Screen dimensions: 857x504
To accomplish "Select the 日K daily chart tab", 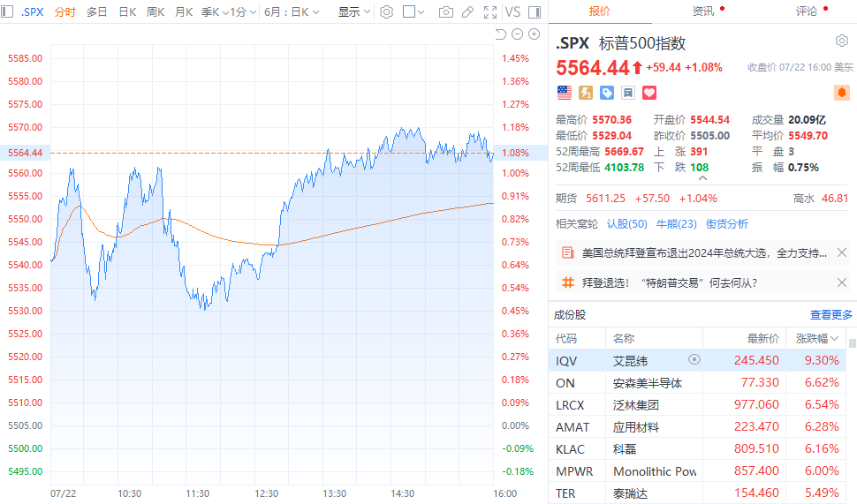I will 127,12.
